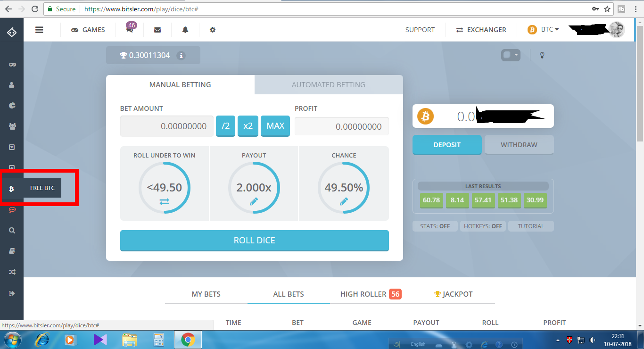Open the group of users sidebar icon
Screen dimensions: 644x349
pos(12,126)
